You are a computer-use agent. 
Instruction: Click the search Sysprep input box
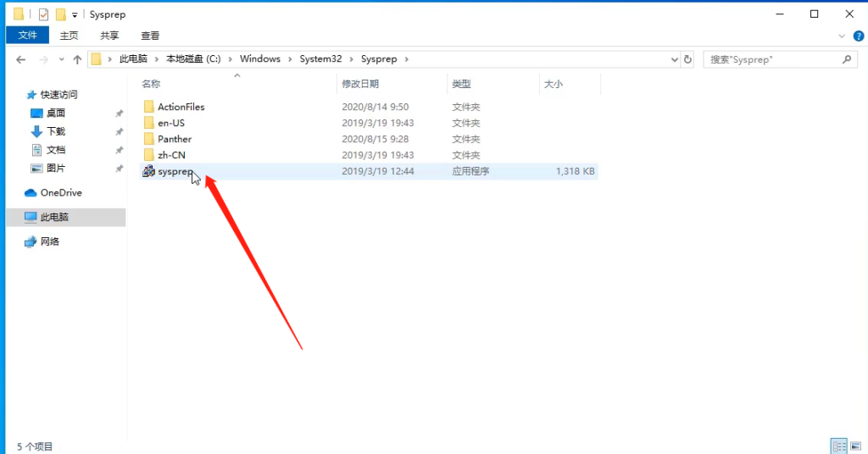pos(771,59)
